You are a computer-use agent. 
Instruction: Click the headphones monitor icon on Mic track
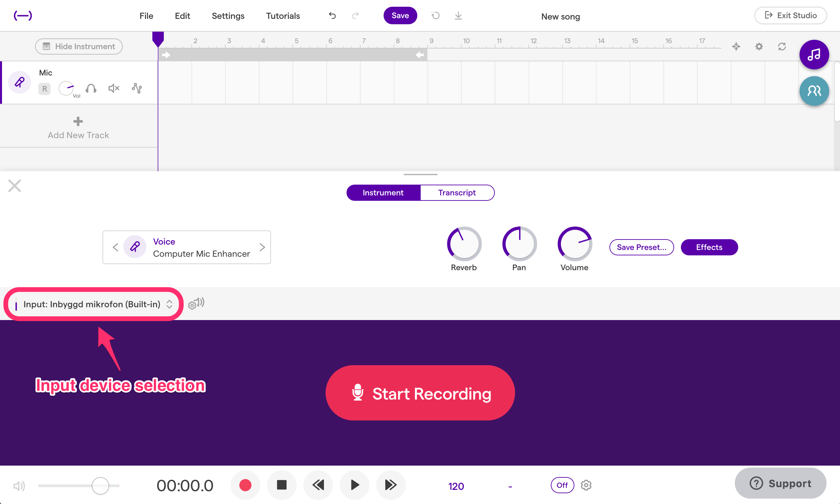pyautogui.click(x=91, y=89)
